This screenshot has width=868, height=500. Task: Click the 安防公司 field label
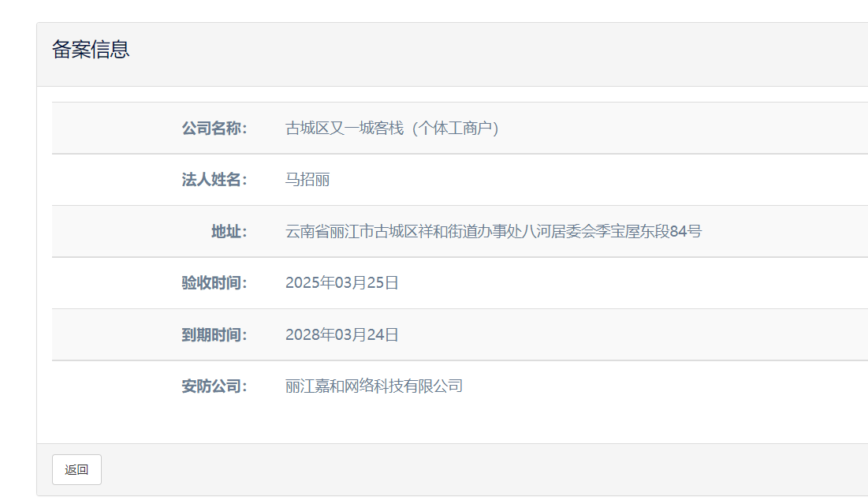(214, 386)
